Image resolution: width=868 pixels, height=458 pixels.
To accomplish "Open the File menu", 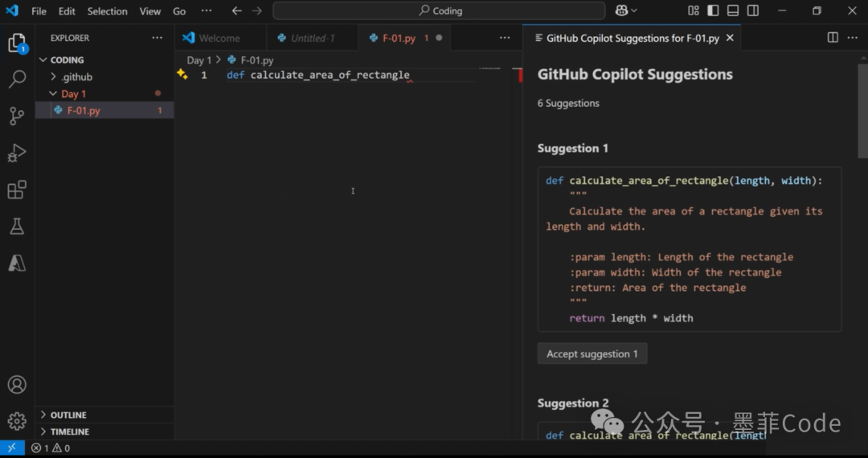I will 39,11.
